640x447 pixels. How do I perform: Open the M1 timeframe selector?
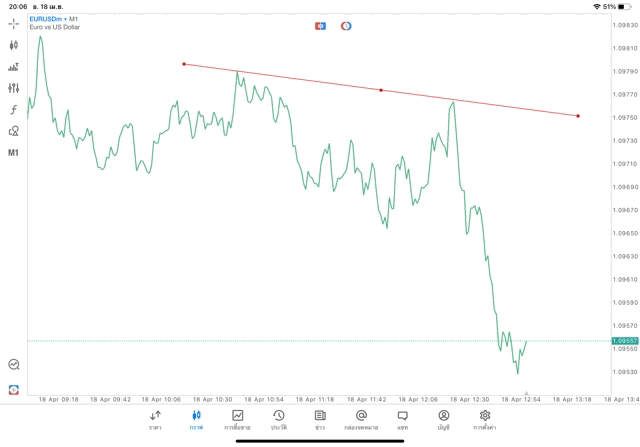[x=14, y=153]
